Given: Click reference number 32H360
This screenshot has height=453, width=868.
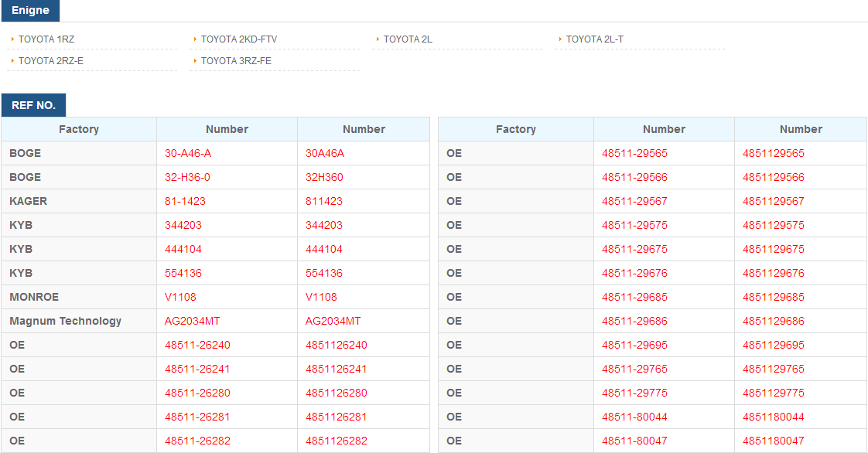Looking at the screenshot, I should (324, 178).
